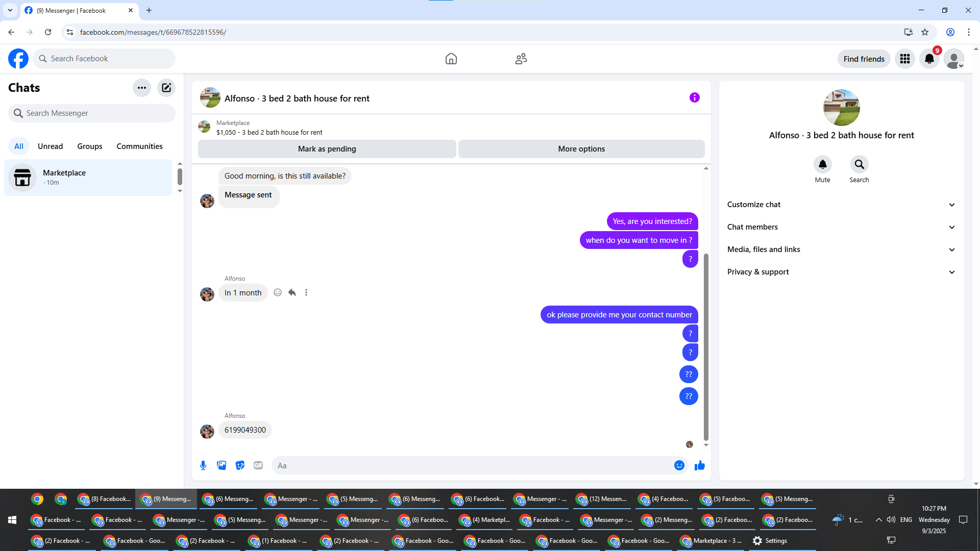The height and width of the screenshot is (551, 980).
Task: Click Alfonso's avatar beside phone number message
Action: [207, 432]
